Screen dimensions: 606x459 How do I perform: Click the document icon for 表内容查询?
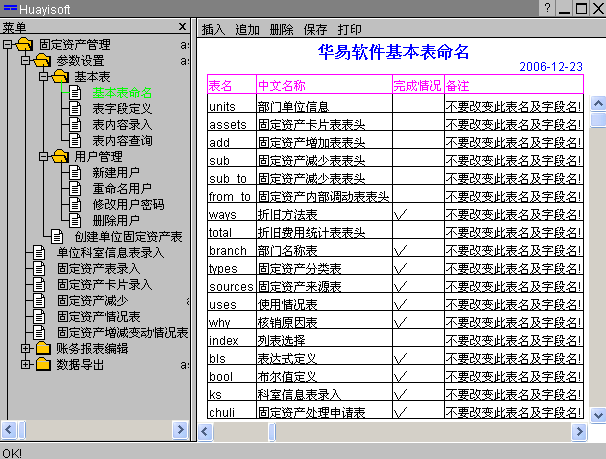(75, 140)
